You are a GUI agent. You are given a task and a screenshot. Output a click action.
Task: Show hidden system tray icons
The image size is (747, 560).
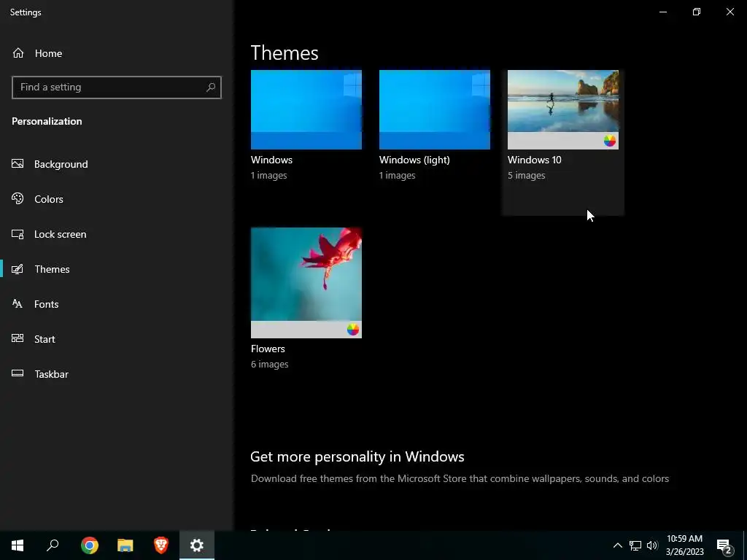pyautogui.click(x=617, y=545)
